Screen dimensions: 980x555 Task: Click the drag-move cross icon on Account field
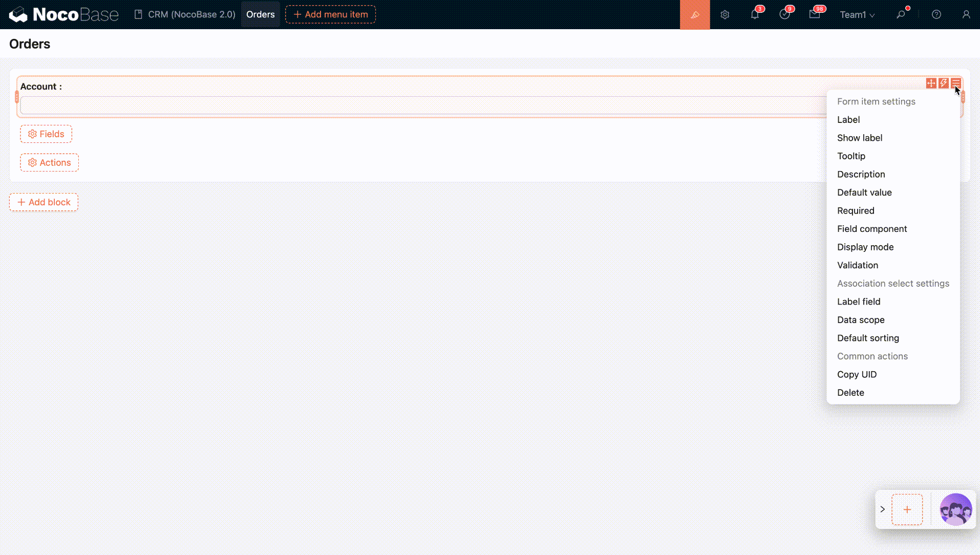point(931,83)
